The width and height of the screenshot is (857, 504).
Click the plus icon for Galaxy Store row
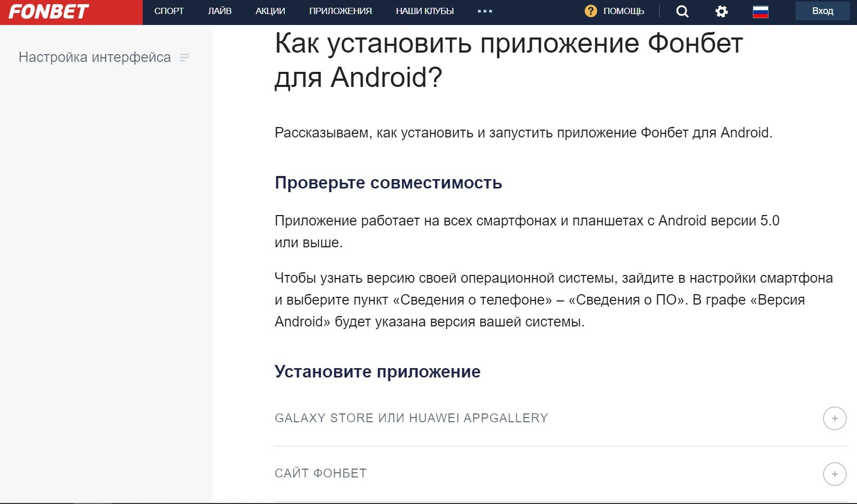coord(835,418)
